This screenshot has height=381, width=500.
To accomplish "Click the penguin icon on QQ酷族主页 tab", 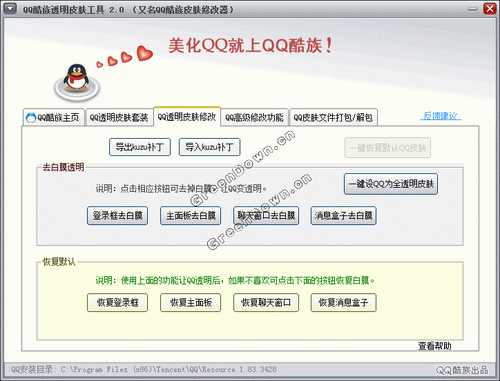I will point(31,117).
